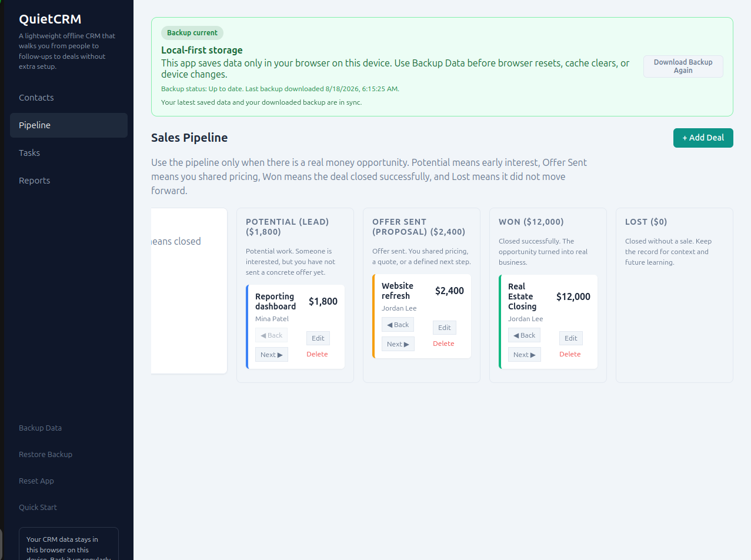Click Next on Real Estate Closing deal
Screen dimensions: 751x560
click(525, 355)
